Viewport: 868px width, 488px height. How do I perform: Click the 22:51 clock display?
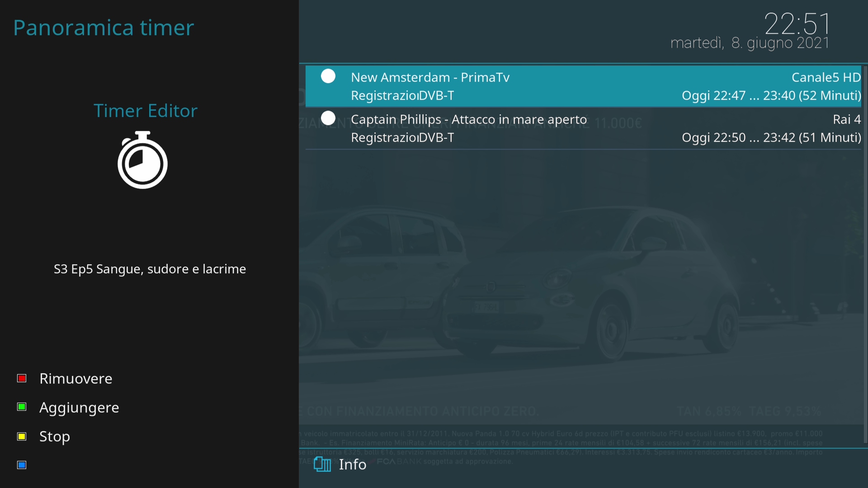(797, 23)
